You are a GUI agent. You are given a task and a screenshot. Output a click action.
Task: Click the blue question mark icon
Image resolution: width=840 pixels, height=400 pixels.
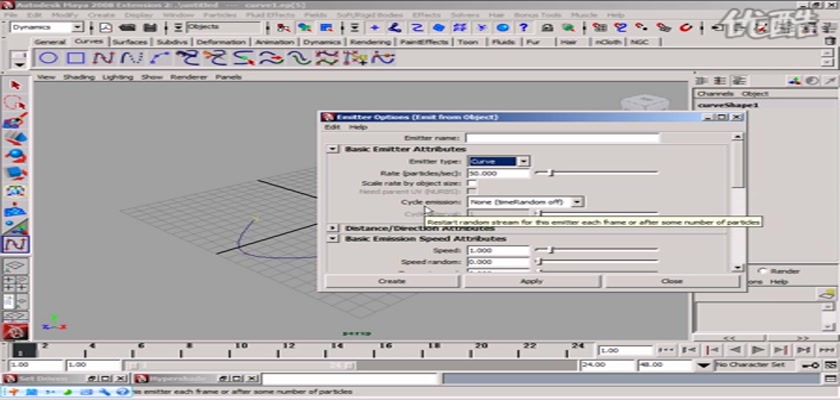coord(524,27)
